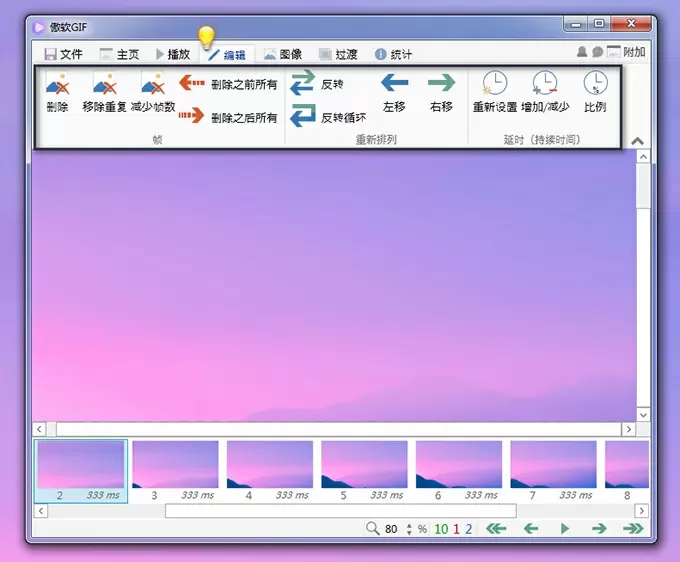Click the frame list horizontal scrollbar

(x=340, y=511)
